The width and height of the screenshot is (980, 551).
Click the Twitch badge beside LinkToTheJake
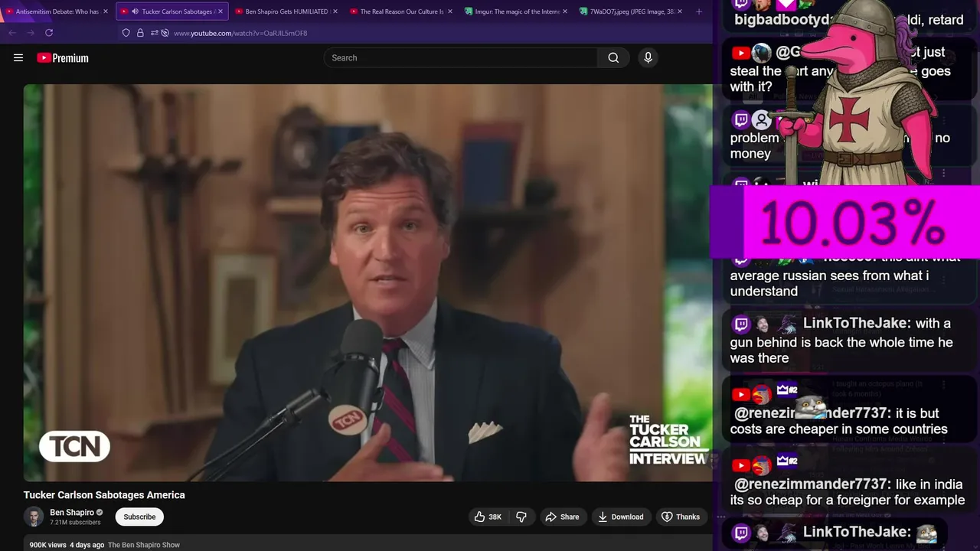pos(740,324)
